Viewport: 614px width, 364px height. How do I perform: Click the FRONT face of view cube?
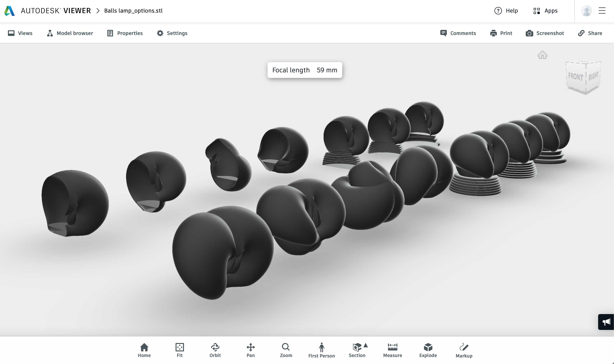(x=575, y=77)
